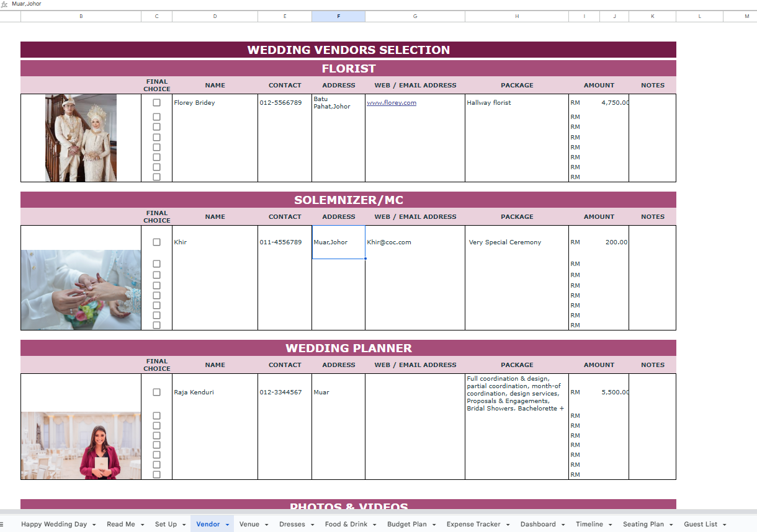Select column F header

[x=338, y=16]
